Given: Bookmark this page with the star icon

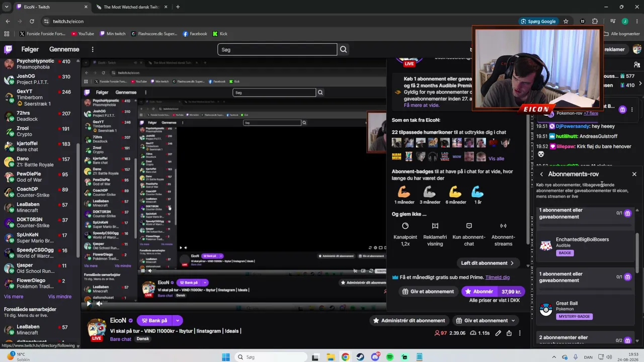Looking at the screenshot, I should coord(566,21).
